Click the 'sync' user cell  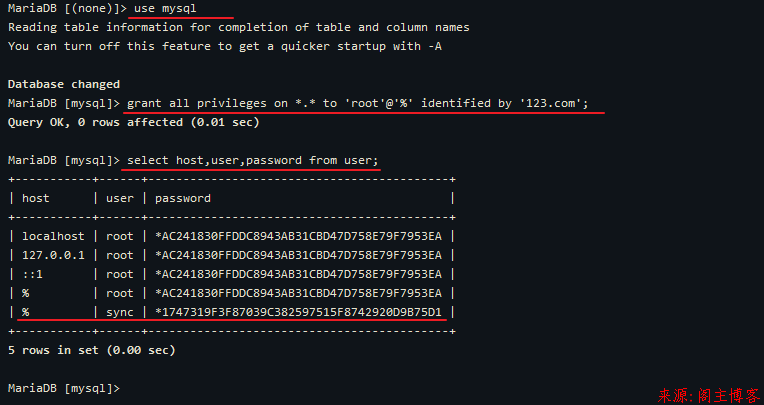(120, 312)
